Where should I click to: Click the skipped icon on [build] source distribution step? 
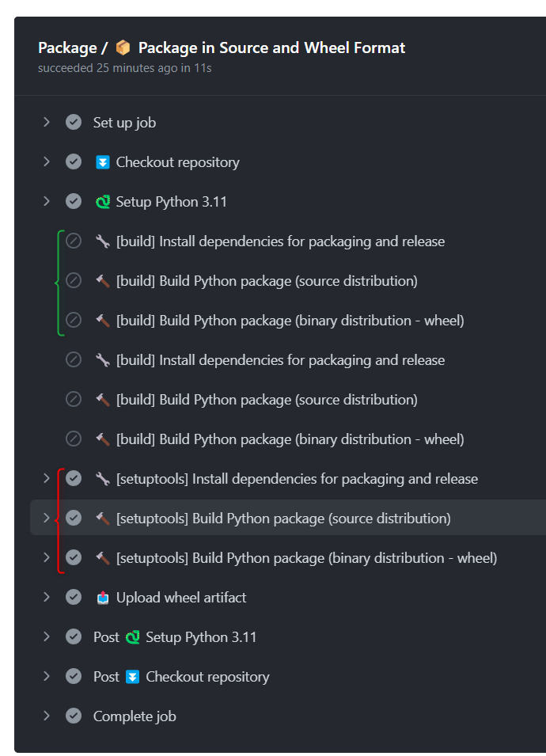pos(74,280)
